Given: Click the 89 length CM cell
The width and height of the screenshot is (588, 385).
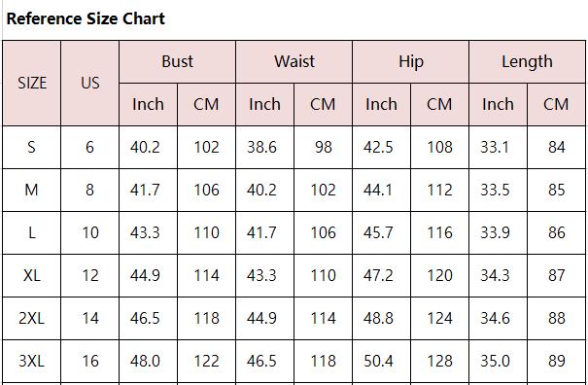Looking at the screenshot, I should coord(556,361).
